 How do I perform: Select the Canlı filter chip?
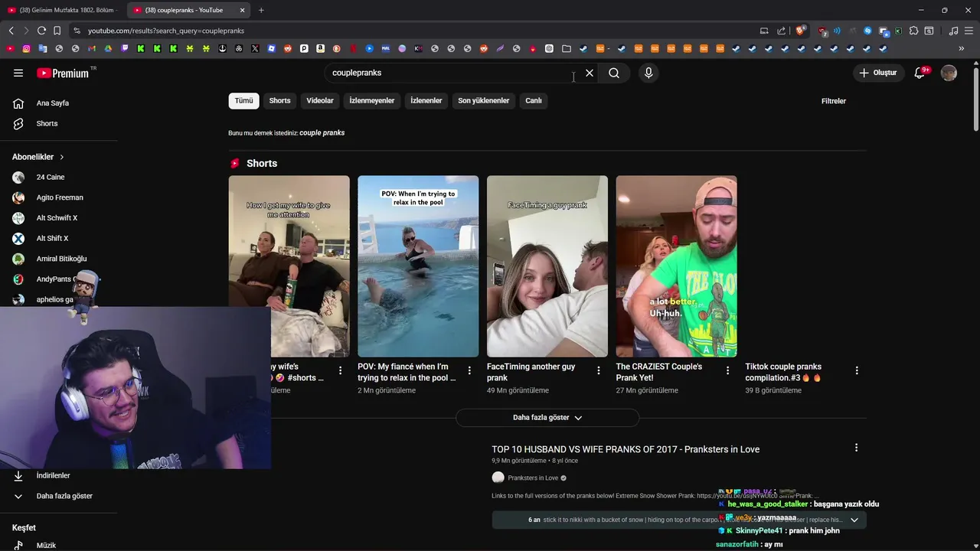click(x=534, y=101)
